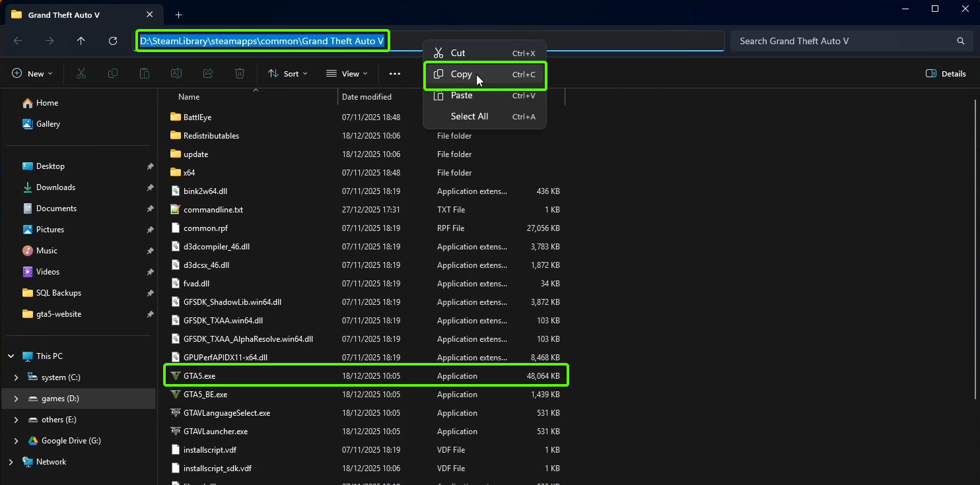Viewport: 980px width, 485px height.
Task: Select the games (D:) drive
Action: 78,399
